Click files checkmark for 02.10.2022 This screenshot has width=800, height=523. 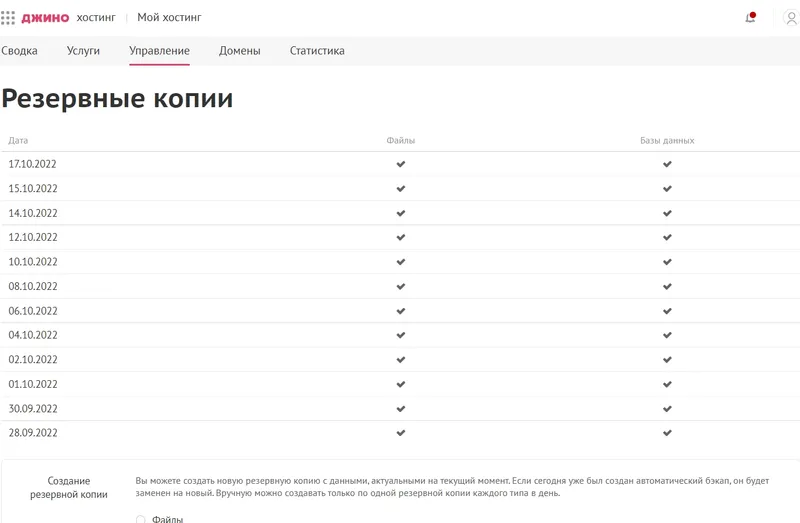pyautogui.click(x=401, y=359)
